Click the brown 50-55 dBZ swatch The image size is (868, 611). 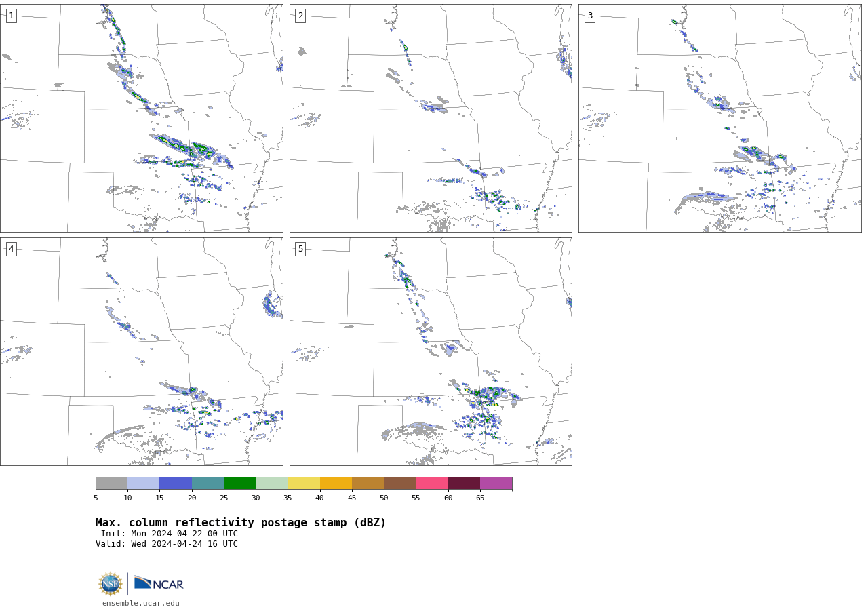(399, 483)
